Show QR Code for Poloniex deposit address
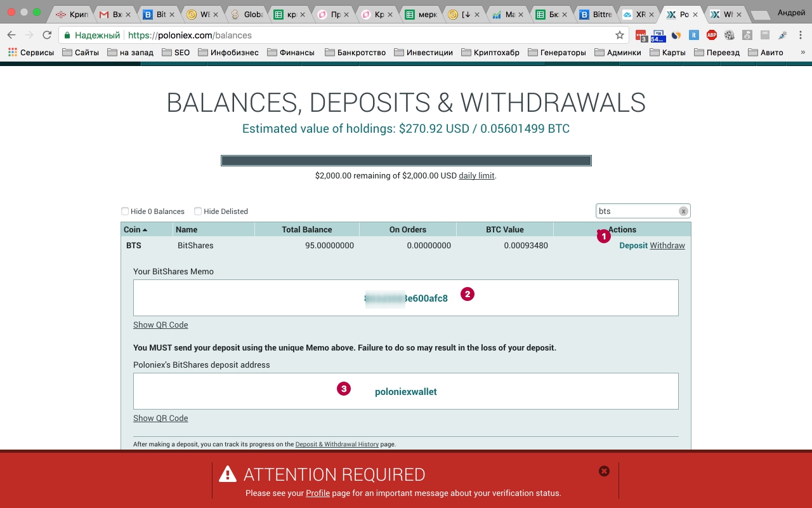Image resolution: width=812 pixels, height=508 pixels. coord(160,418)
